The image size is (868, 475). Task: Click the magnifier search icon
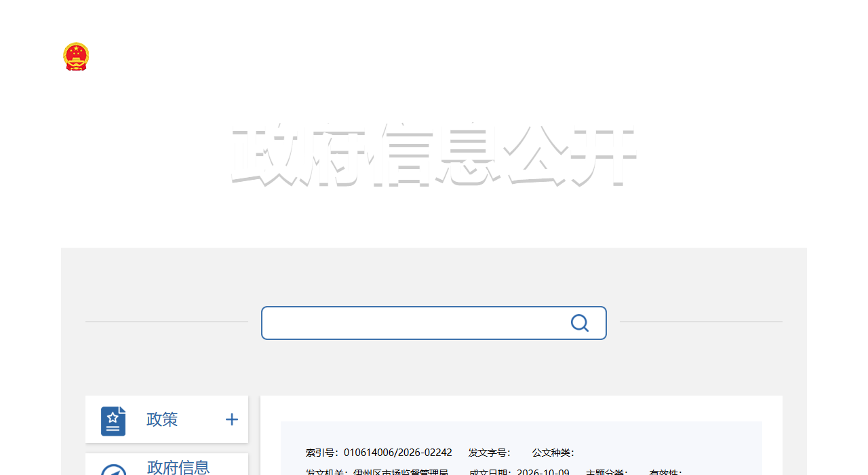[580, 323]
